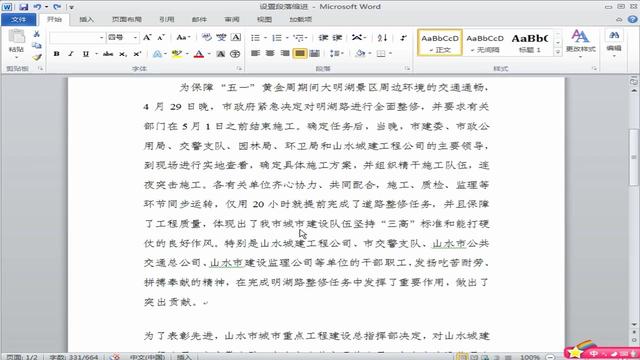This screenshot has width=640, height=360.
Task: Click the Grow Font icon
Action: (147, 38)
